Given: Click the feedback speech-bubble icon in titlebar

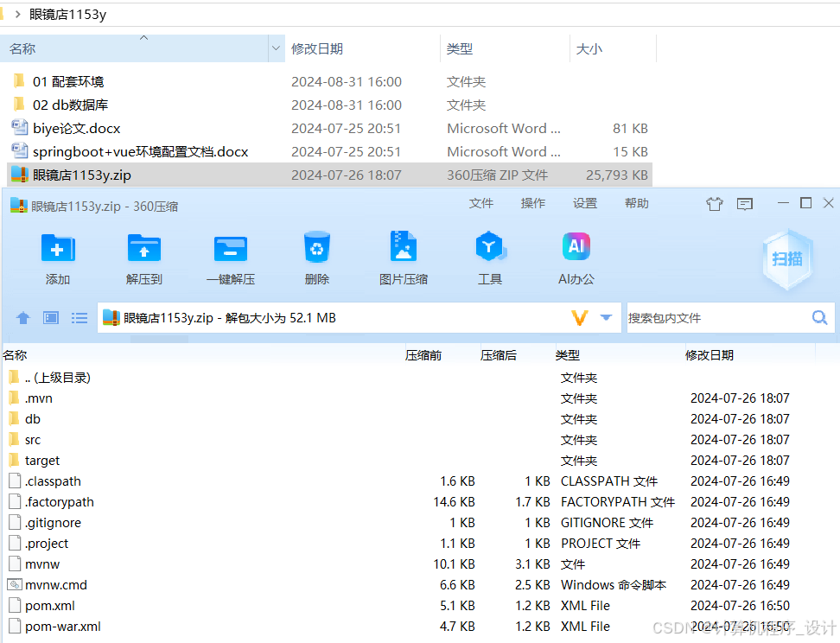Looking at the screenshot, I should tap(744, 203).
